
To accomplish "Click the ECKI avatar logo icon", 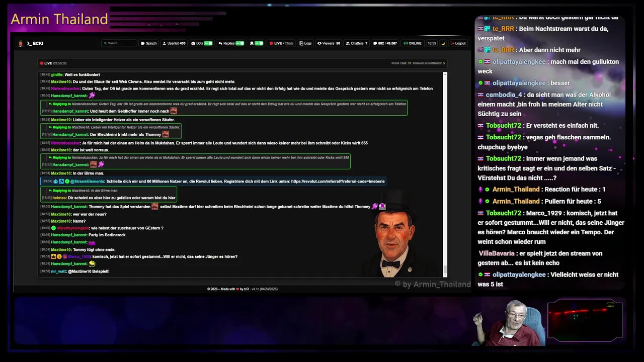I will point(21,43).
